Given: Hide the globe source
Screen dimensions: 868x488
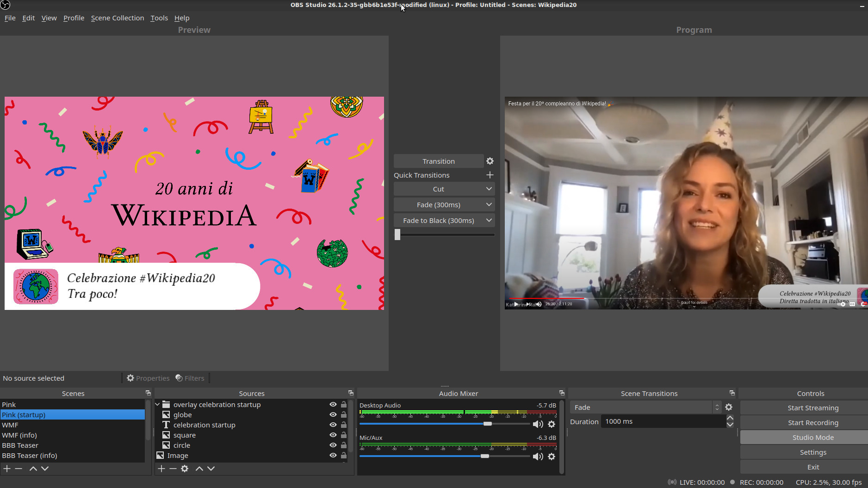Looking at the screenshot, I should (333, 414).
